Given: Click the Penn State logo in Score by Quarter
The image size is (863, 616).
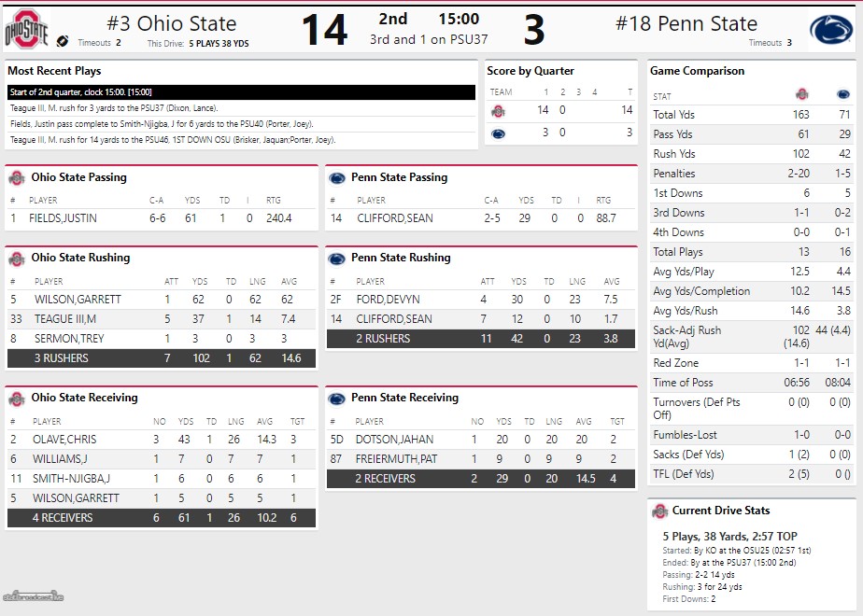Looking at the screenshot, I should [x=498, y=133].
